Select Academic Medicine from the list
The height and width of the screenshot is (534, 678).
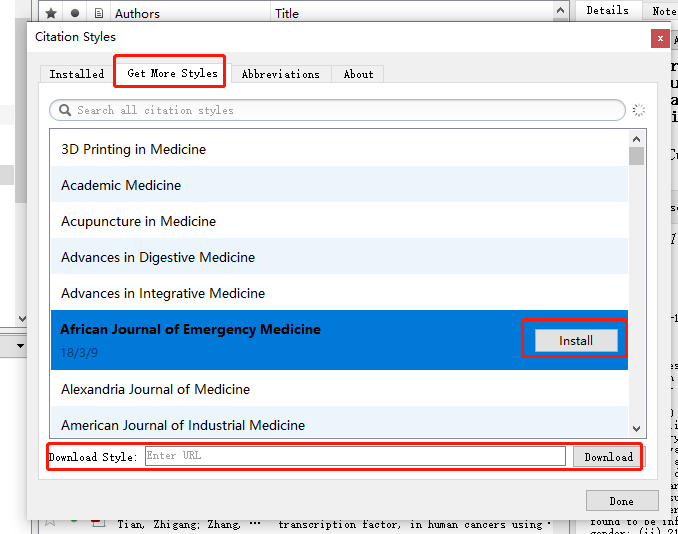tap(339, 185)
